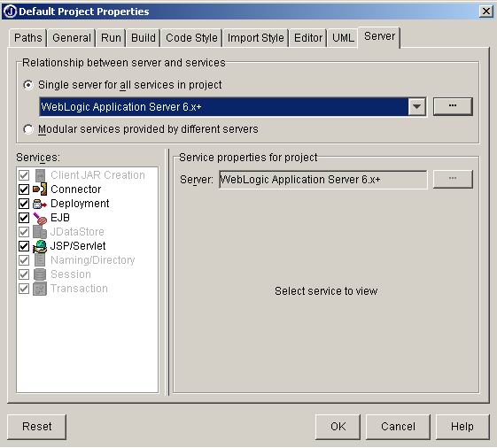The height and width of the screenshot is (448, 497).
Task: Confirm with the OK button
Action: point(338,427)
